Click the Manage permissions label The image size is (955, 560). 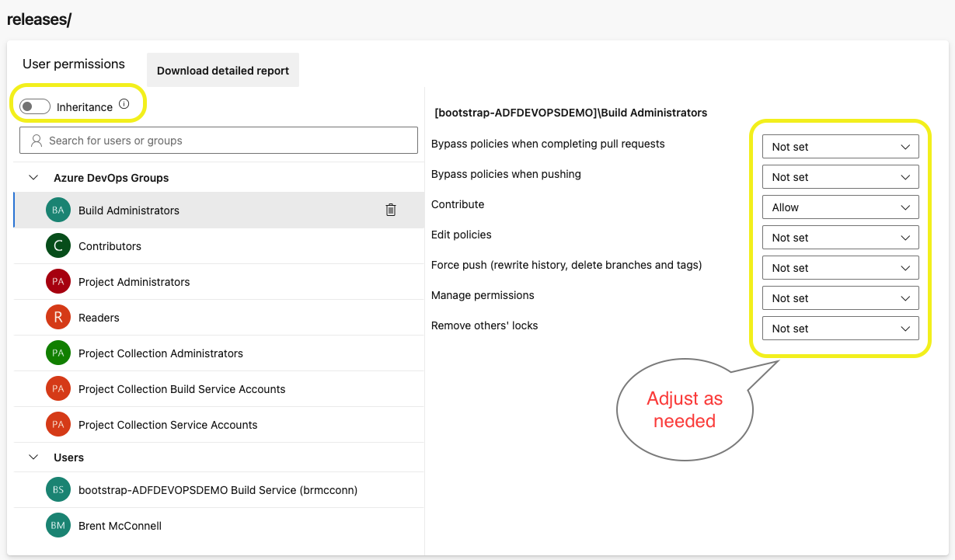pyautogui.click(x=483, y=295)
